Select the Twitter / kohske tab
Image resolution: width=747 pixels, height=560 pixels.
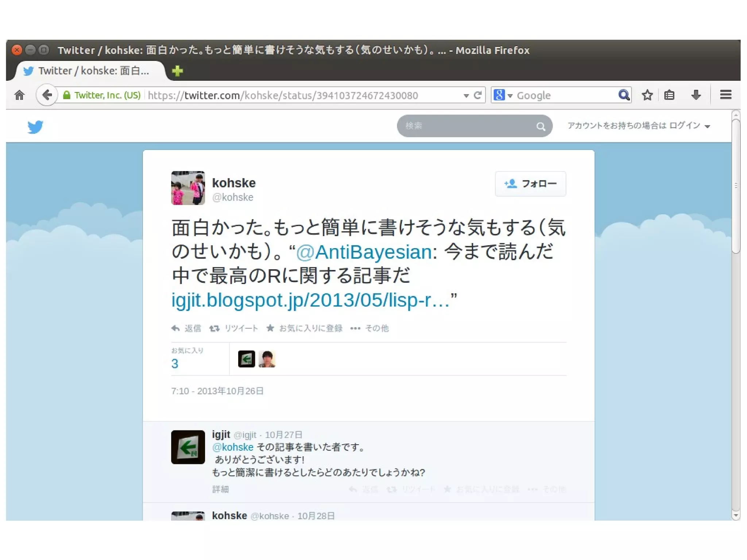pos(88,71)
